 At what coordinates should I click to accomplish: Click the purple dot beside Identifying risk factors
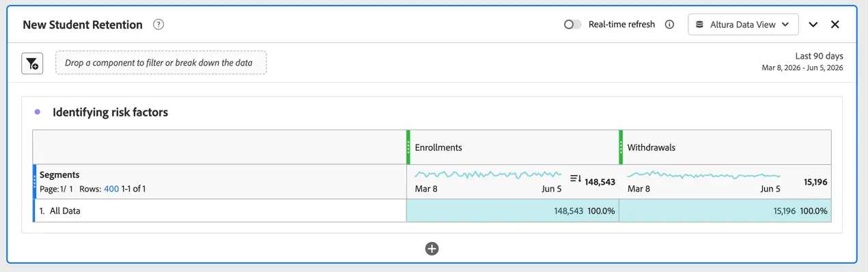[38, 112]
